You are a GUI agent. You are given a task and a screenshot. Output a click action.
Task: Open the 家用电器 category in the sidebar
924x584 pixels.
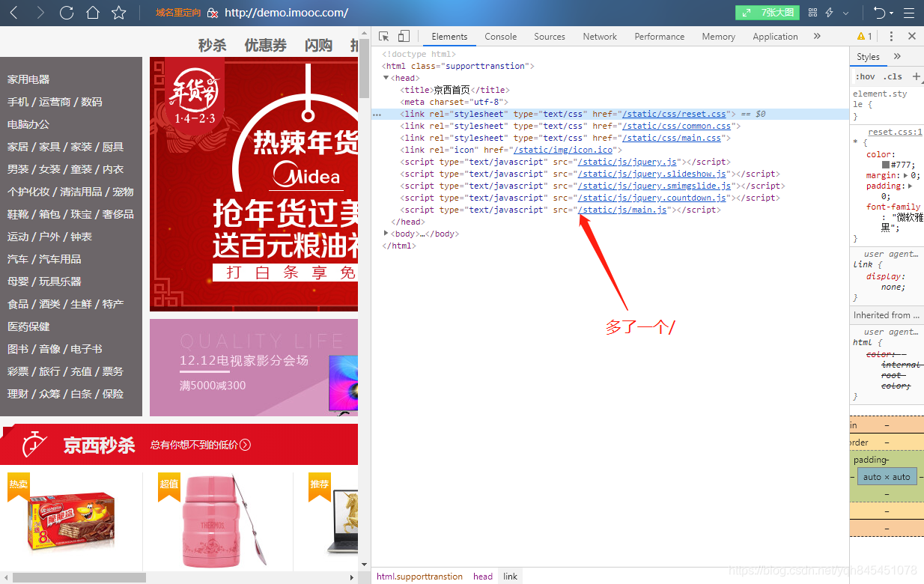coord(28,79)
